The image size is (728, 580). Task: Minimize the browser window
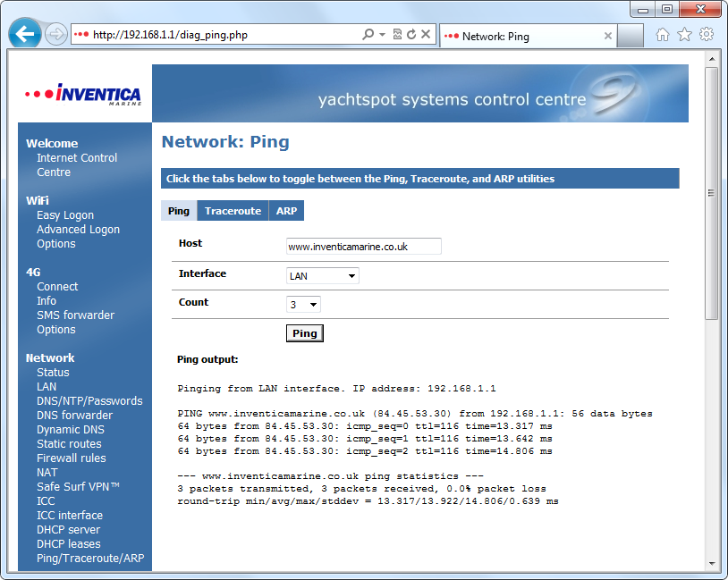pos(643,9)
